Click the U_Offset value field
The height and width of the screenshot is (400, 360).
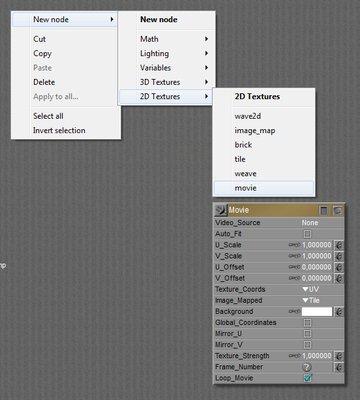click(317, 267)
